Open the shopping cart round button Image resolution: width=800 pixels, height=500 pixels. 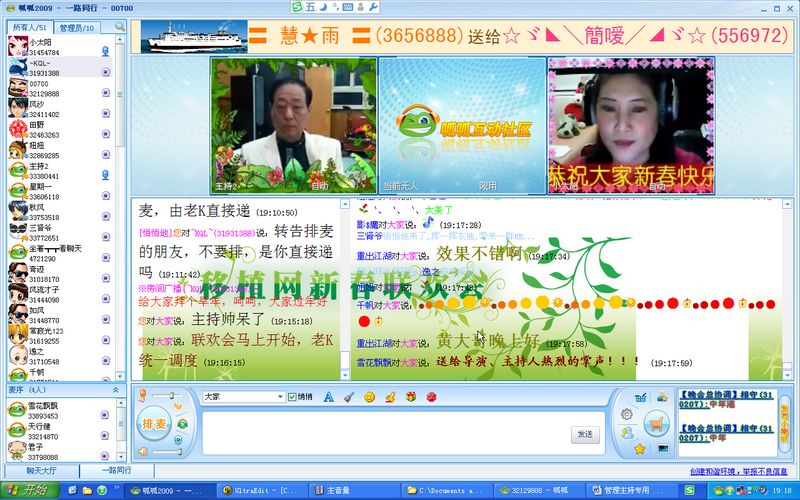point(656,424)
